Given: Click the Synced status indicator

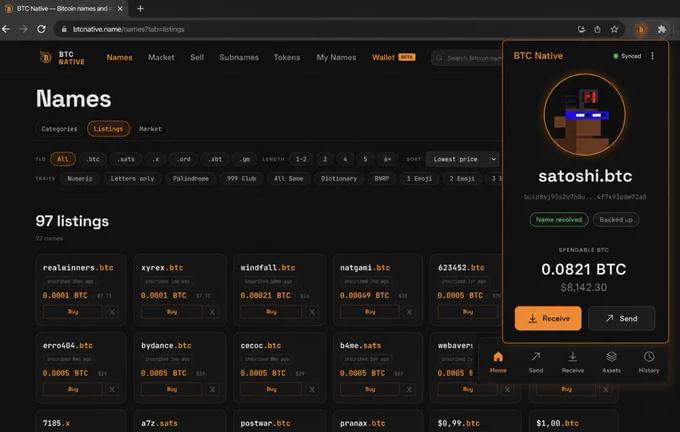Looking at the screenshot, I should click(627, 56).
